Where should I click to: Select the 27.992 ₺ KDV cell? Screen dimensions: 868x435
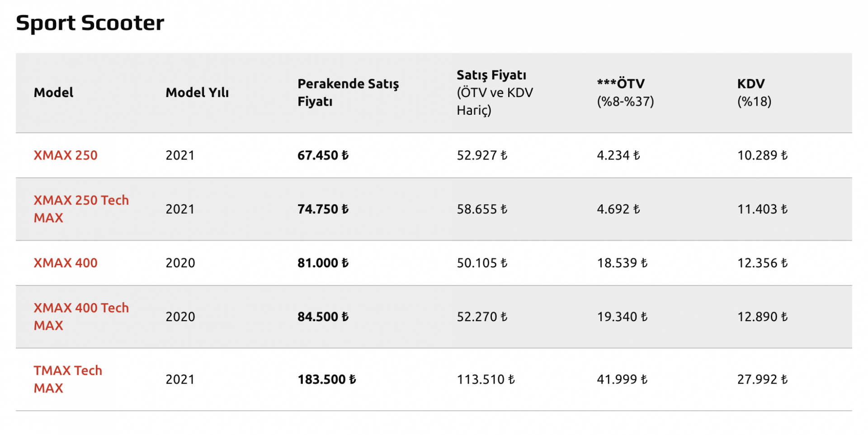coord(763,379)
